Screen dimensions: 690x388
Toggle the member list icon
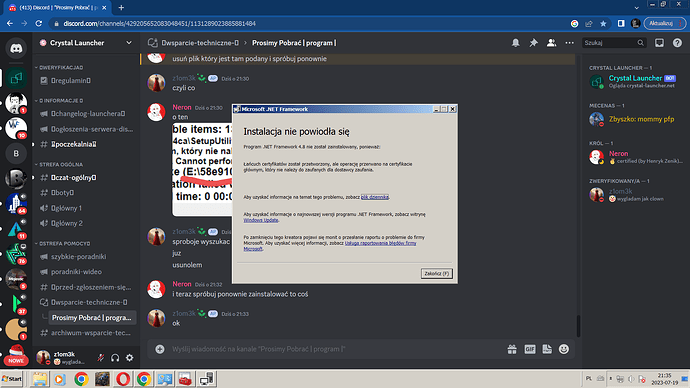click(x=551, y=43)
